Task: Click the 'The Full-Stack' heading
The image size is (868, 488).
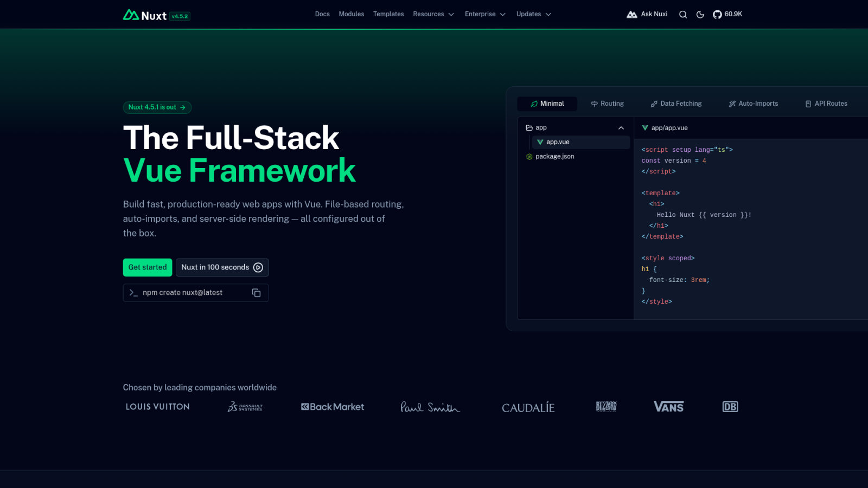Action: coord(231,138)
